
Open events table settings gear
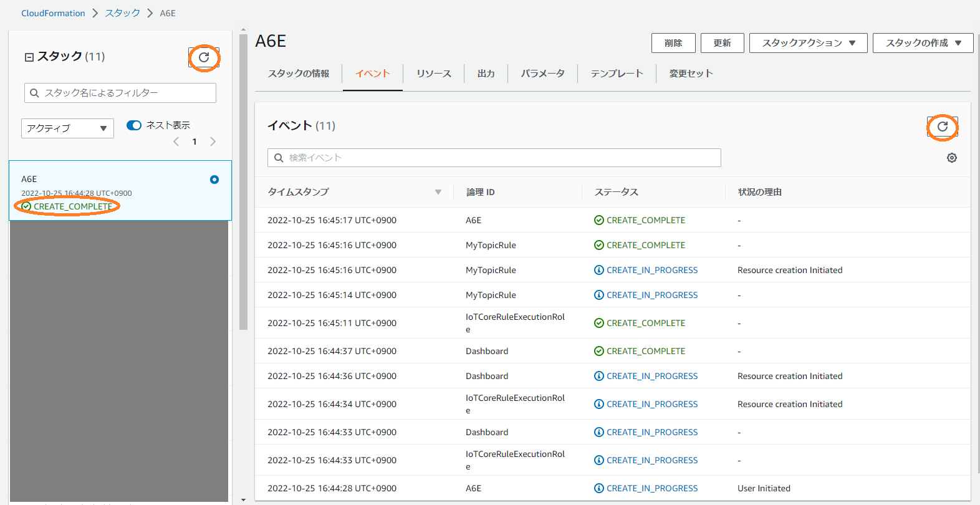pos(951,158)
